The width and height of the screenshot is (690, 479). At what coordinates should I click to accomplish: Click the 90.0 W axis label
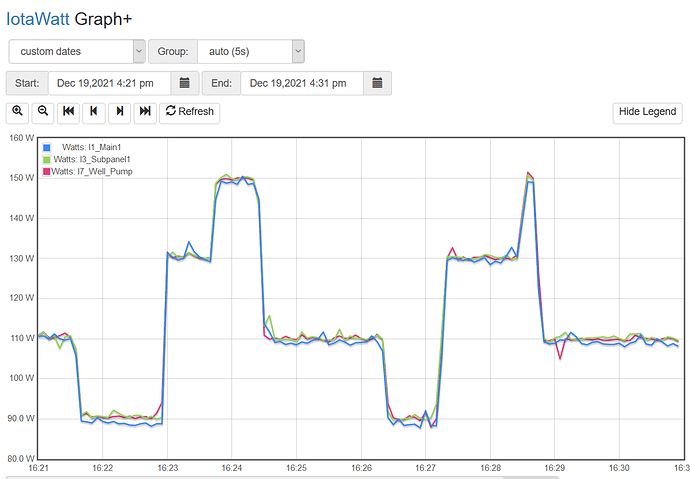[x=21, y=418]
